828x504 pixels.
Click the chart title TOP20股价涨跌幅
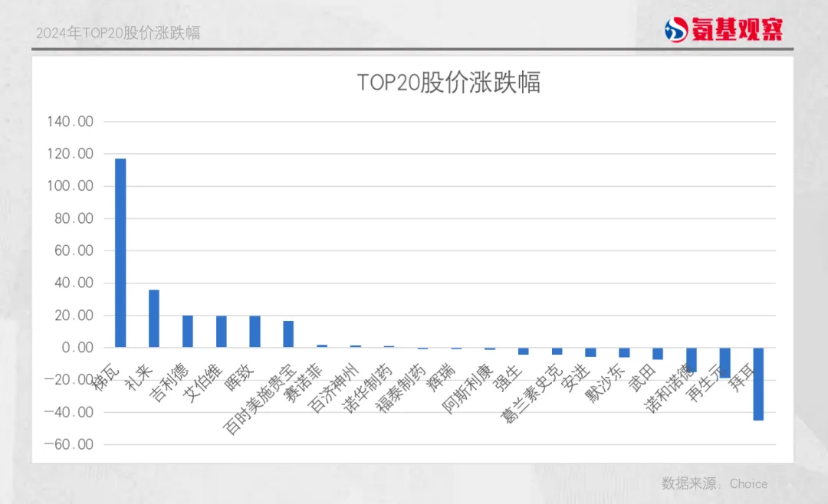pos(449,83)
